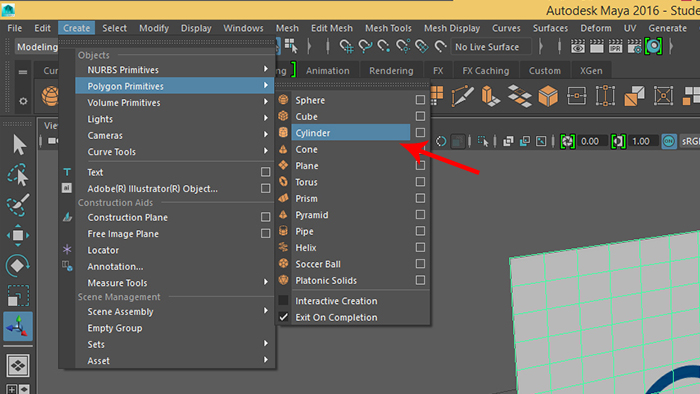Click the four-panel layout icon

tap(18, 366)
